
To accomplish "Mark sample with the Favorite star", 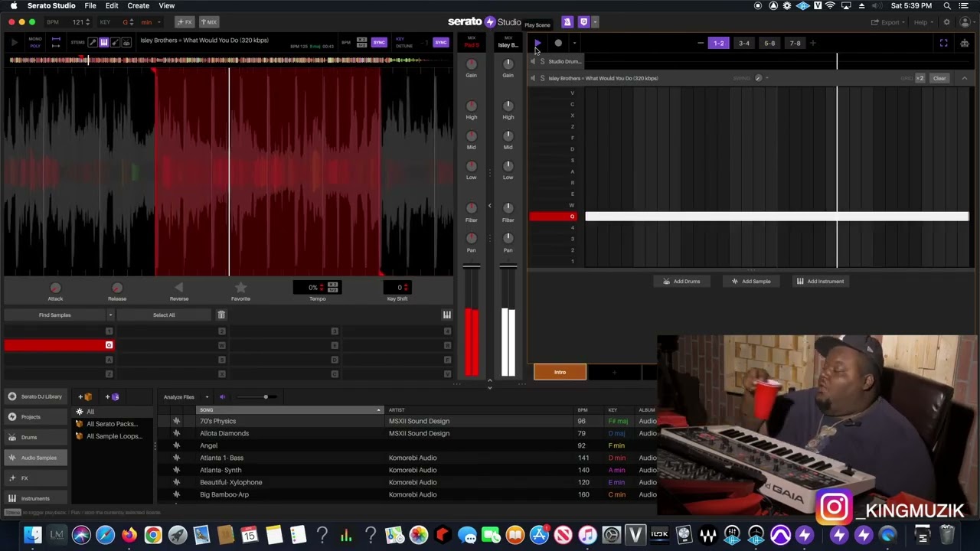I will tap(240, 287).
